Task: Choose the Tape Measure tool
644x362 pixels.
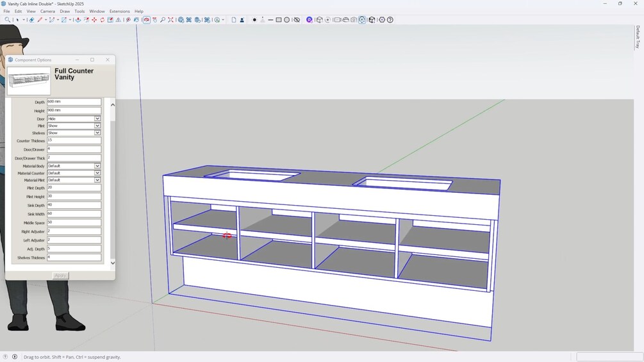Action: [128, 20]
